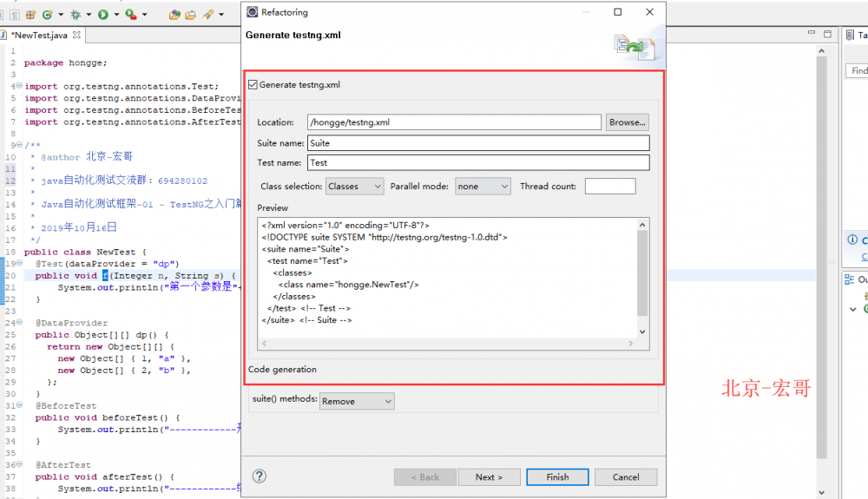Click the Preview vertical scrollbar up arrow

click(642, 225)
